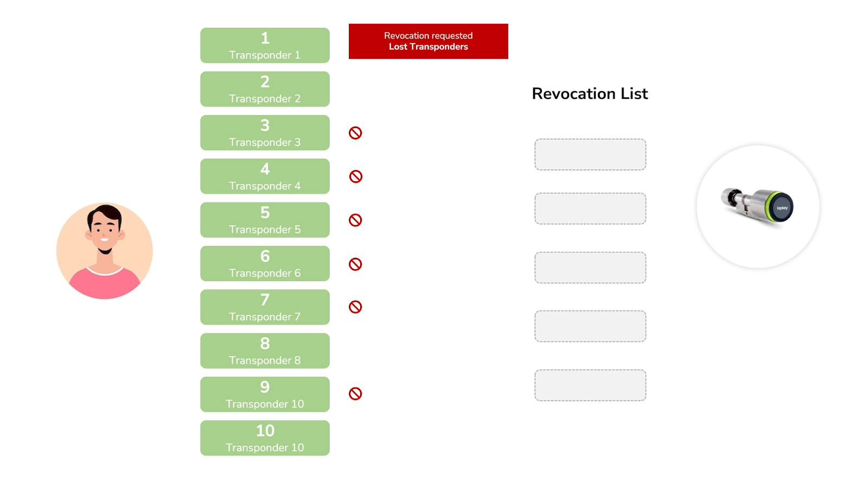This screenshot has height=488, width=868.
Task: Click the prohibition icon beside Transponder 5
Action: tap(355, 220)
